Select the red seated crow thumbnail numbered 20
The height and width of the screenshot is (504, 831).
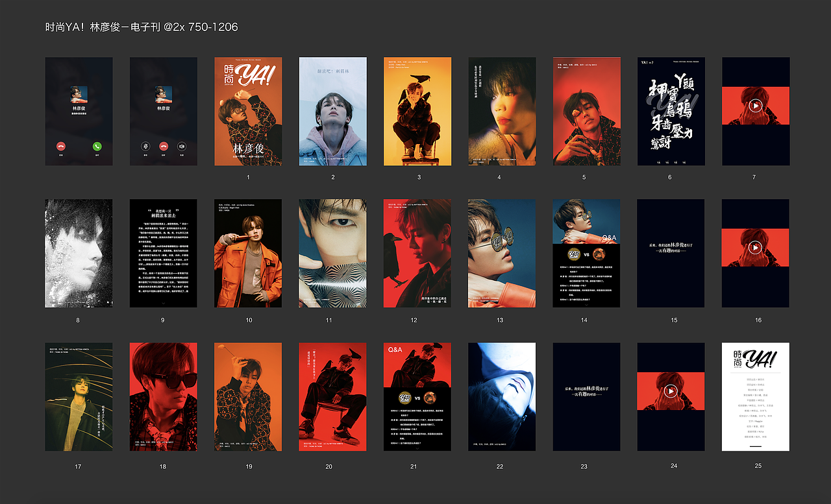tap(333, 396)
